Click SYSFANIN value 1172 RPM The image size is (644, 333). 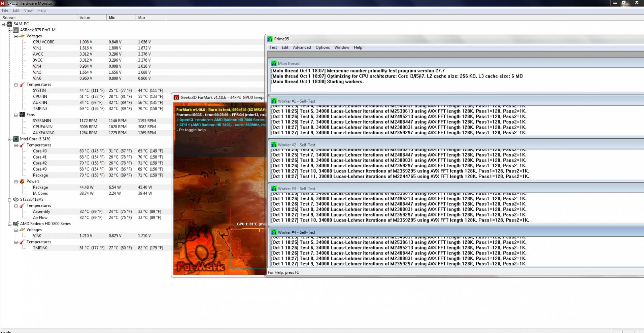(x=88, y=121)
